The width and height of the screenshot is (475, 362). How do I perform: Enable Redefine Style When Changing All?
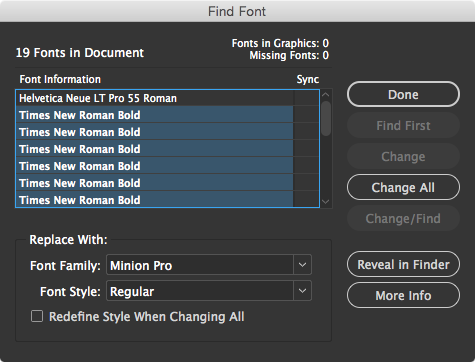tap(37, 316)
